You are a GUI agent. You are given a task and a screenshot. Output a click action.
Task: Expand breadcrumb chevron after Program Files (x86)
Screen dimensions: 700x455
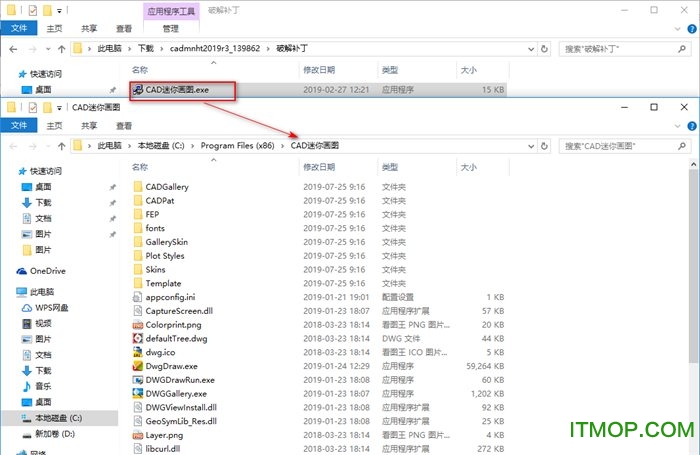[283, 146]
